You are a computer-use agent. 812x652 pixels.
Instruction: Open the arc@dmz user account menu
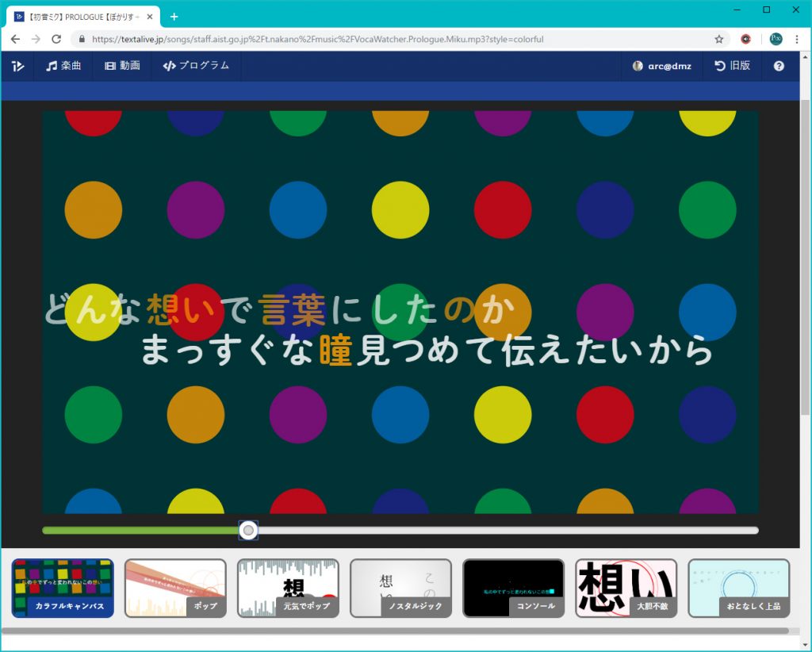click(661, 66)
